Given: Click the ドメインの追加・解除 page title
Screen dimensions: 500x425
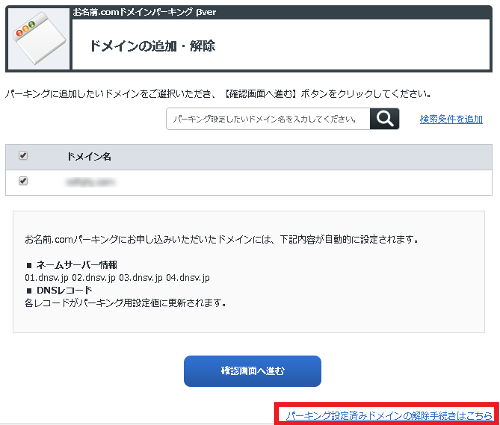Looking at the screenshot, I should click(x=152, y=46).
